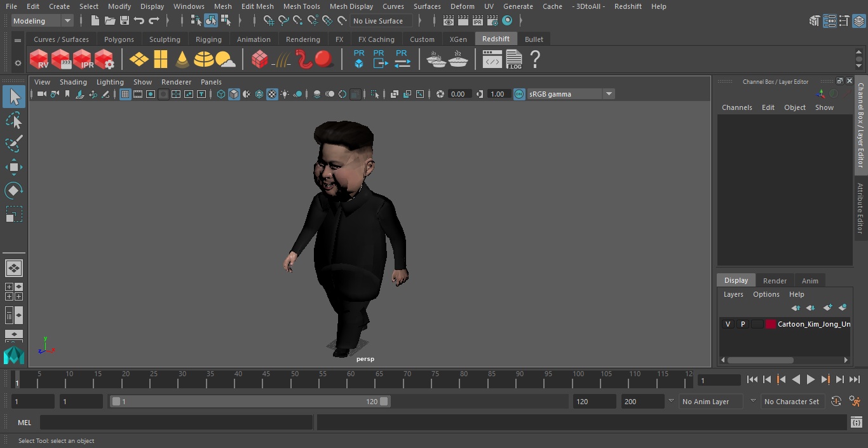The height and width of the screenshot is (448, 868).
Task: Click the layer's red color swatch
Action: pos(771,324)
